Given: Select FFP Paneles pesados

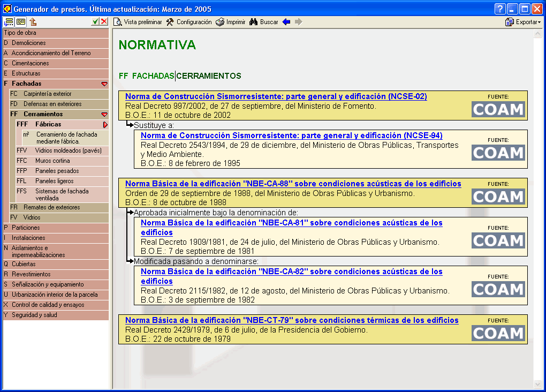Looking at the screenshot, I should (x=62, y=171).
